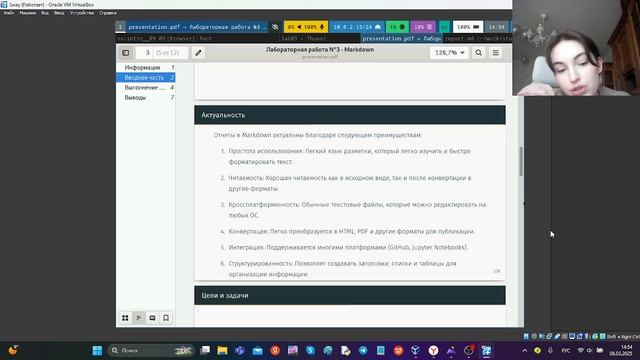640x360 pixels.
Task: Click the 100% battery block
Action: pyautogui.click(x=468, y=27)
